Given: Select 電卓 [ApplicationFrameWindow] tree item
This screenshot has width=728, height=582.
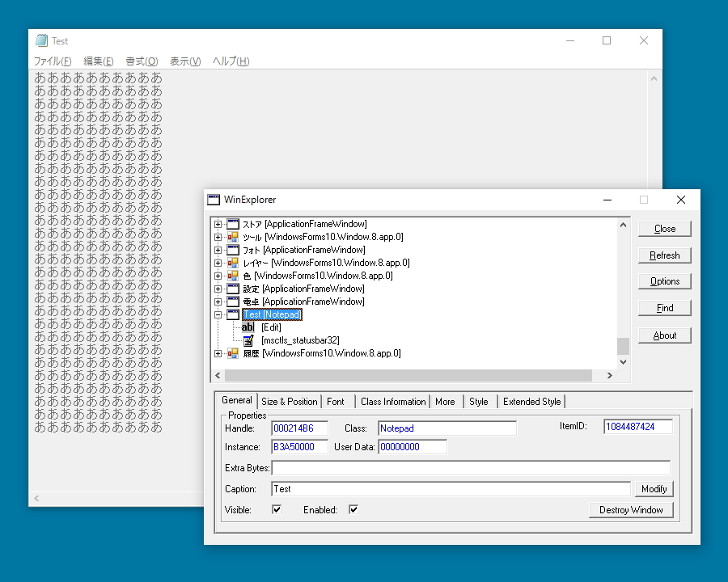Looking at the screenshot, I should (x=303, y=302).
